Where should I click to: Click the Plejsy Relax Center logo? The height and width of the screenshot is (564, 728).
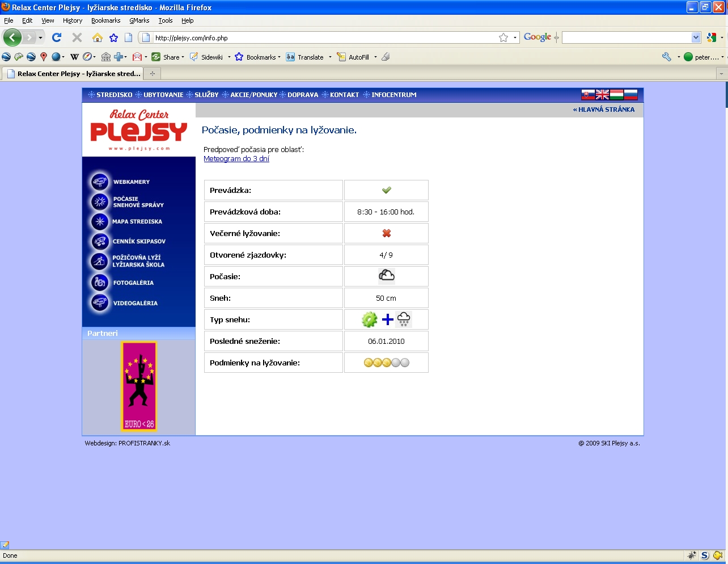(x=139, y=130)
